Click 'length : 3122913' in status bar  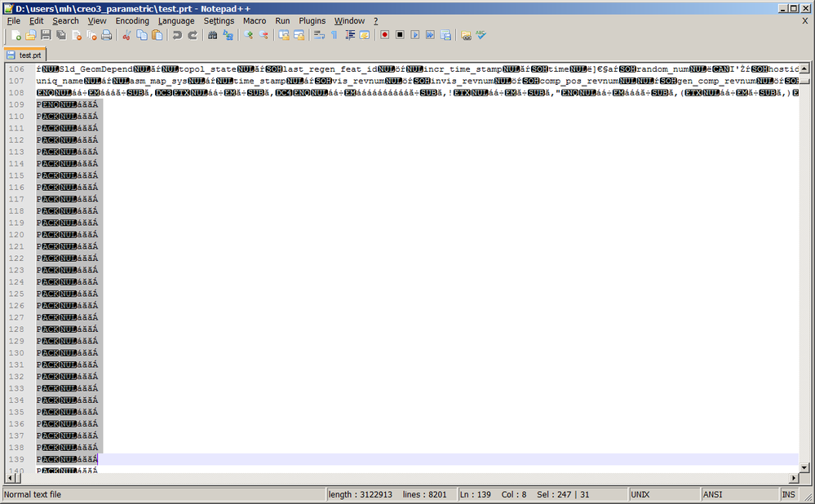361,495
